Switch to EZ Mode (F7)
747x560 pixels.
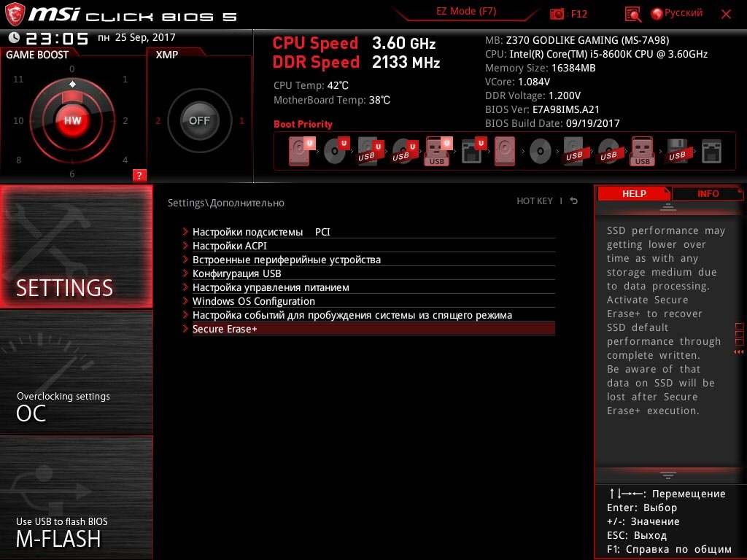point(466,12)
